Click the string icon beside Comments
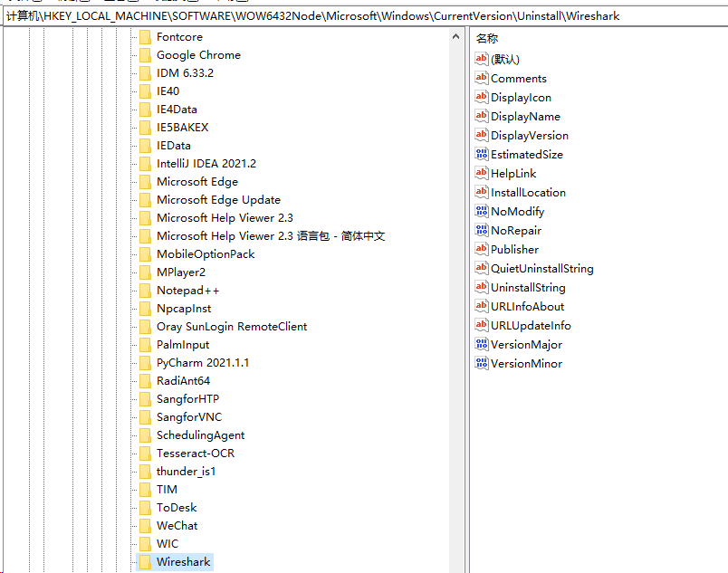The height and width of the screenshot is (573, 728). pos(482,78)
